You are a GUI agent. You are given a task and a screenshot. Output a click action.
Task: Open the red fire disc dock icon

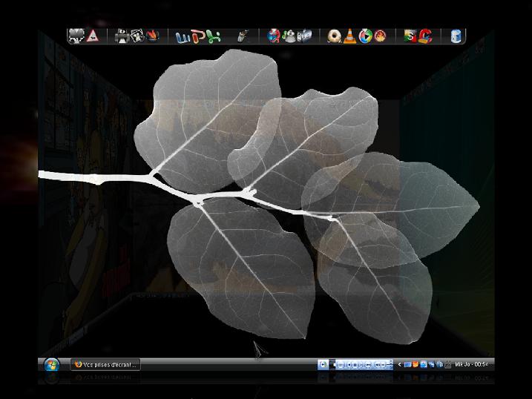[x=381, y=36]
